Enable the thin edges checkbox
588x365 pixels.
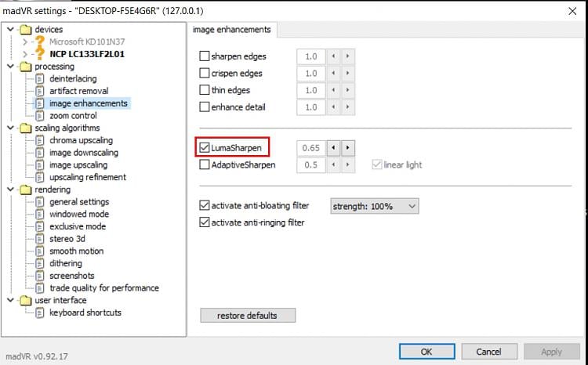(205, 90)
